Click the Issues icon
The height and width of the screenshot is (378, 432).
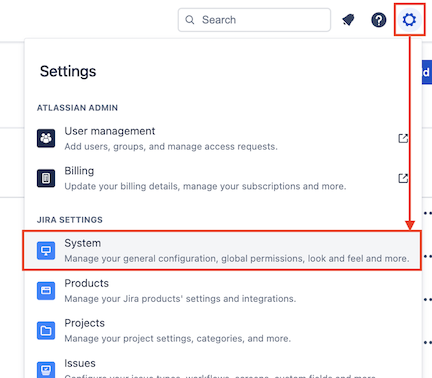(x=46, y=369)
